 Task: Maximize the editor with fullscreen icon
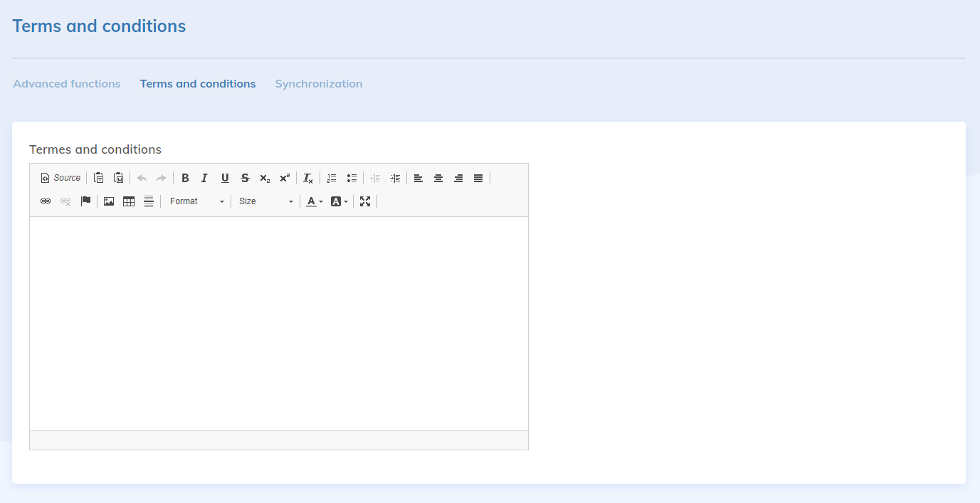365,201
